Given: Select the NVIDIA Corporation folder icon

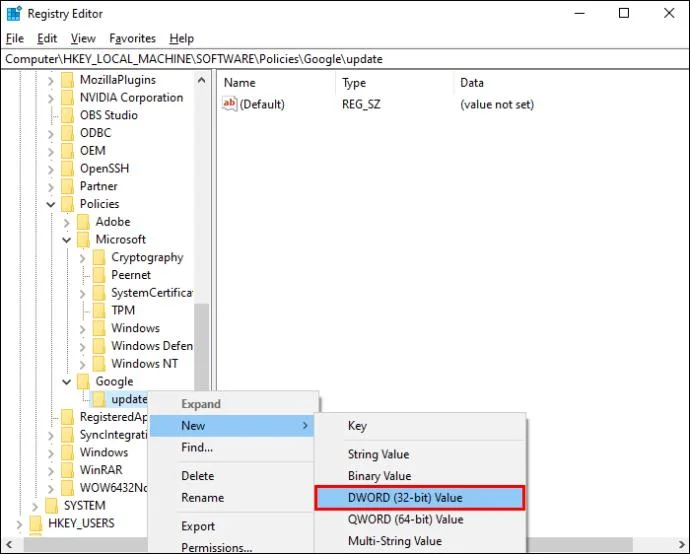Looking at the screenshot, I should [x=67, y=98].
